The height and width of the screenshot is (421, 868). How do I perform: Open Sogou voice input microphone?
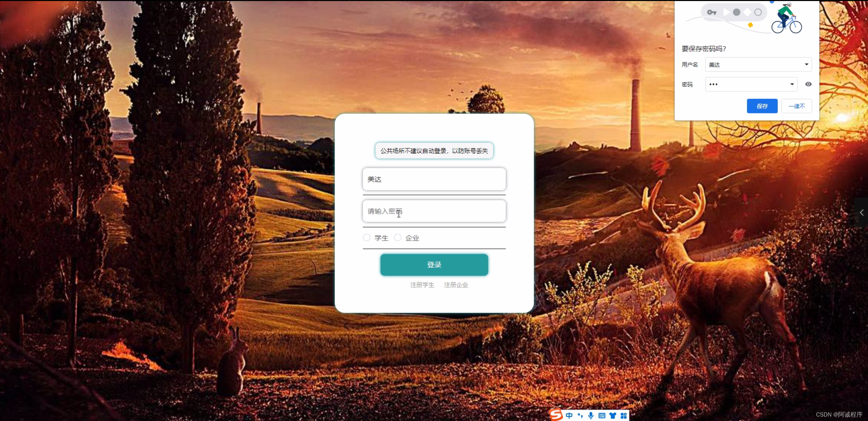[591, 415]
